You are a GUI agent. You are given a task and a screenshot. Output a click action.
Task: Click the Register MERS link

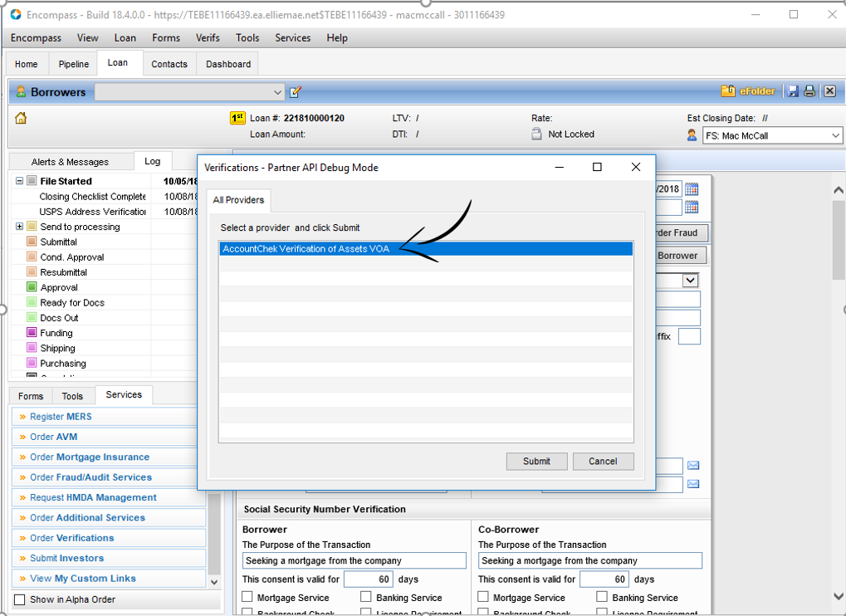(x=61, y=417)
